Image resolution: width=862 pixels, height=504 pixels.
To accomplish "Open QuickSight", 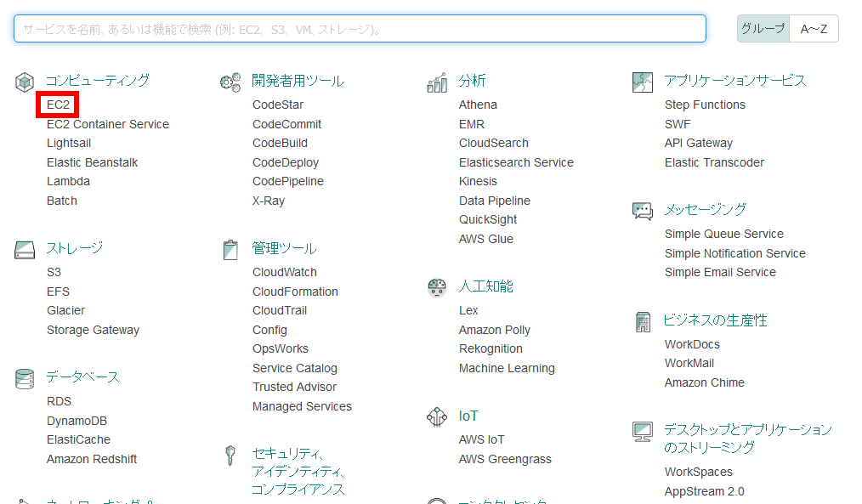I will tap(488, 219).
